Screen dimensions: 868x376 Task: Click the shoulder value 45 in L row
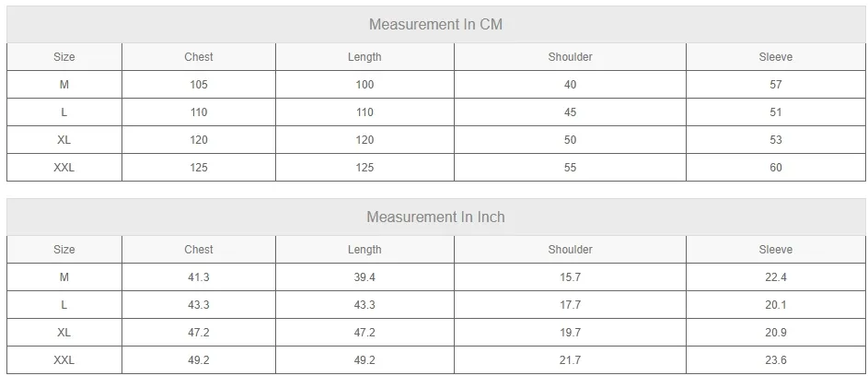pyautogui.click(x=570, y=112)
